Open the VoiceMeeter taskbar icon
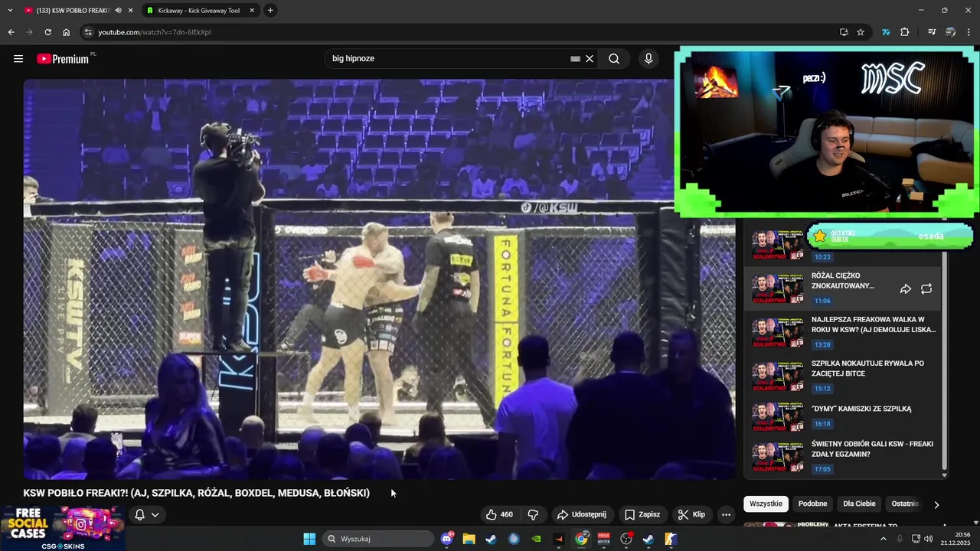 pos(604,539)
